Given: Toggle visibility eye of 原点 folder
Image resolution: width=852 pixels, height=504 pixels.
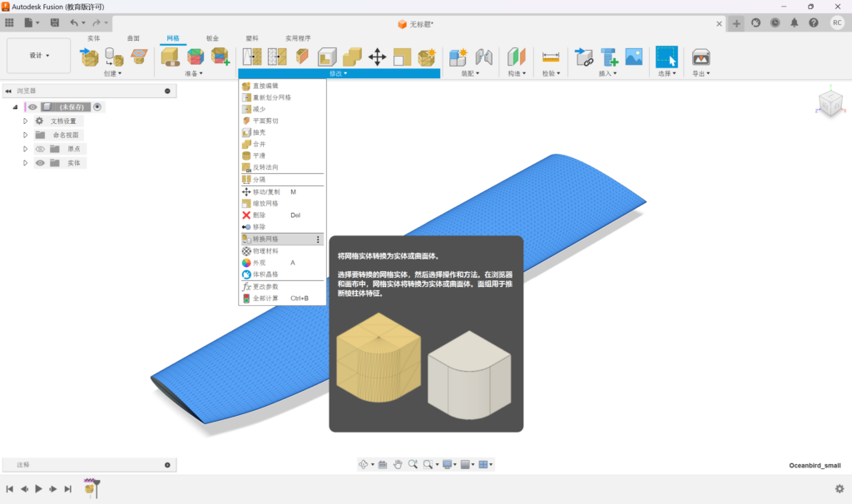Looking at the screenshot, I should click(40, 149).
